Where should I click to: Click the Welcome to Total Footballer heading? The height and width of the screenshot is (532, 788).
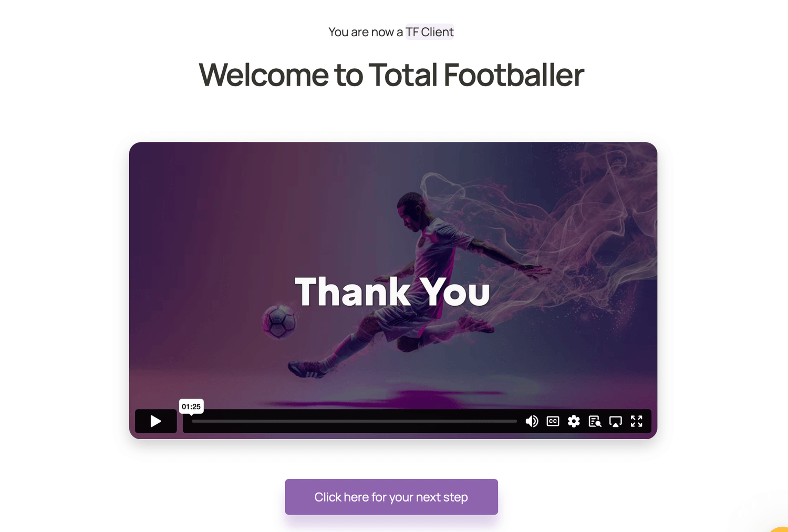pyautogui.click(x=391, y=75)
